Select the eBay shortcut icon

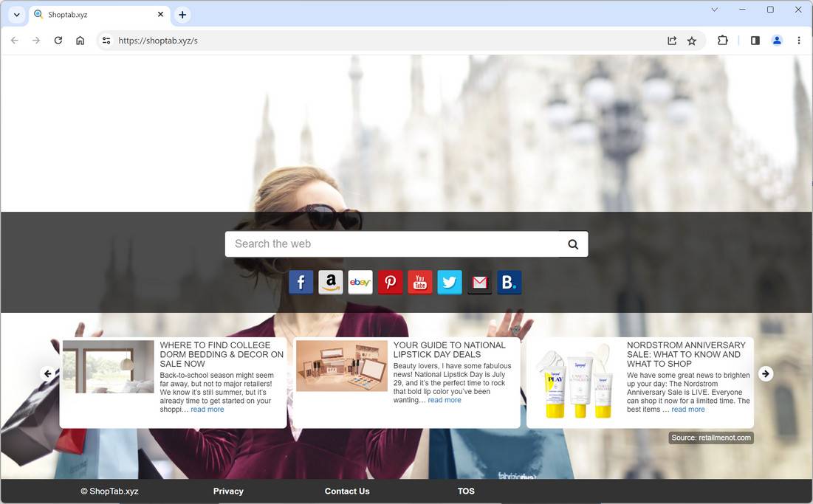(360, 282)
